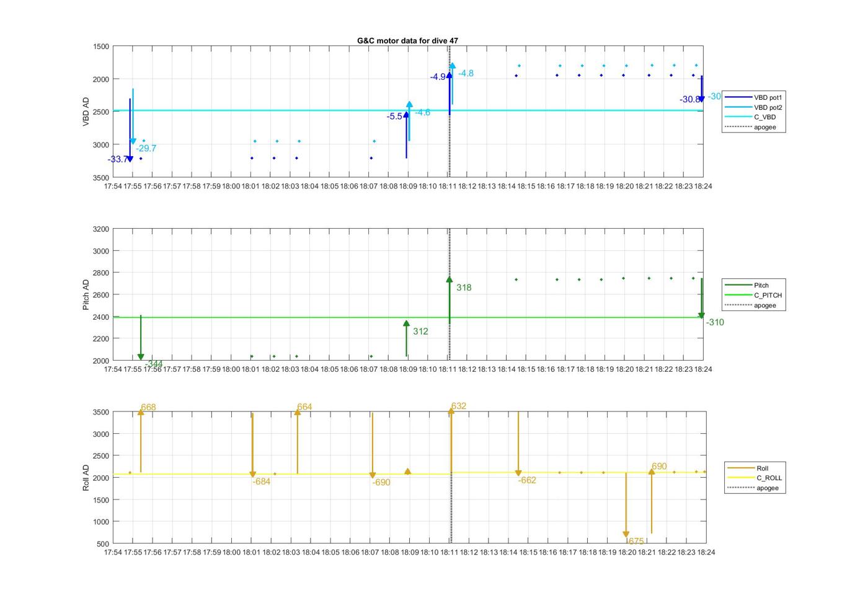Click the "-310" pitch data label

click(x=715, y=322)
